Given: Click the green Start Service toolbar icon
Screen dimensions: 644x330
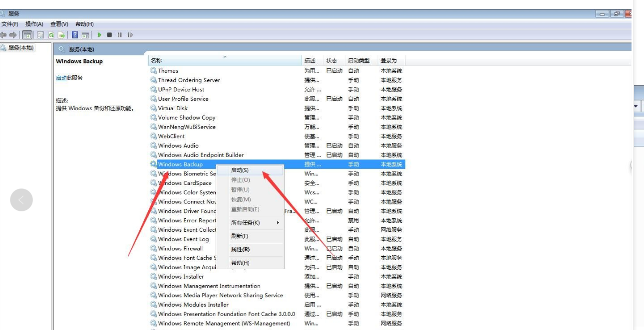Looking at the screenshot, I should (x=100, y=35).
